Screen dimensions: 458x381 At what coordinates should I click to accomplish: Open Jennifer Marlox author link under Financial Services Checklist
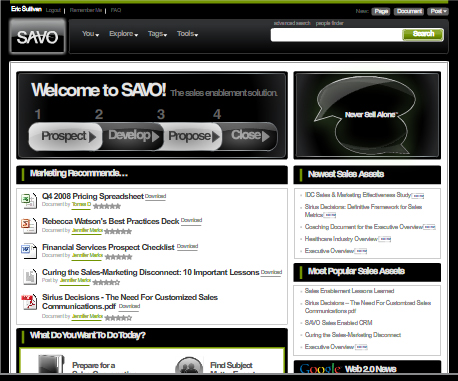click(87, 255)
